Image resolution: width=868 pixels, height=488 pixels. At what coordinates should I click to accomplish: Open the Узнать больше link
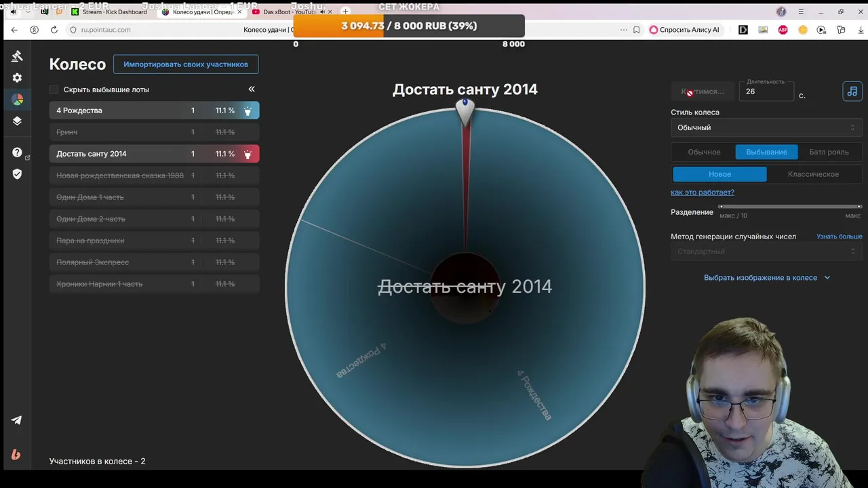click(840, 237)
